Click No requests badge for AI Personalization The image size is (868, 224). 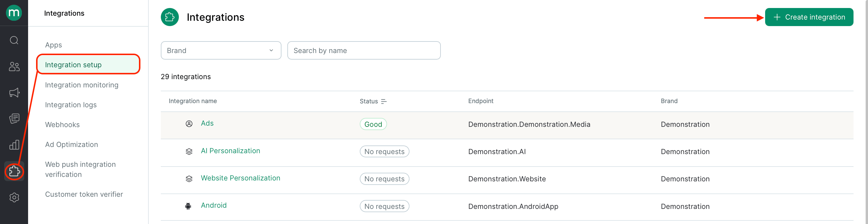pyautogui.click(x=384, y=151)
